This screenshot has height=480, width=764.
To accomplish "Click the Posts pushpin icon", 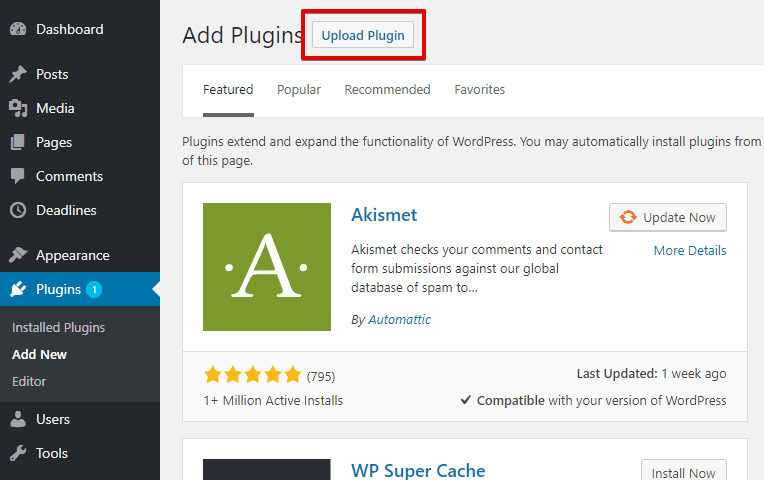I will tap(18, 75).
